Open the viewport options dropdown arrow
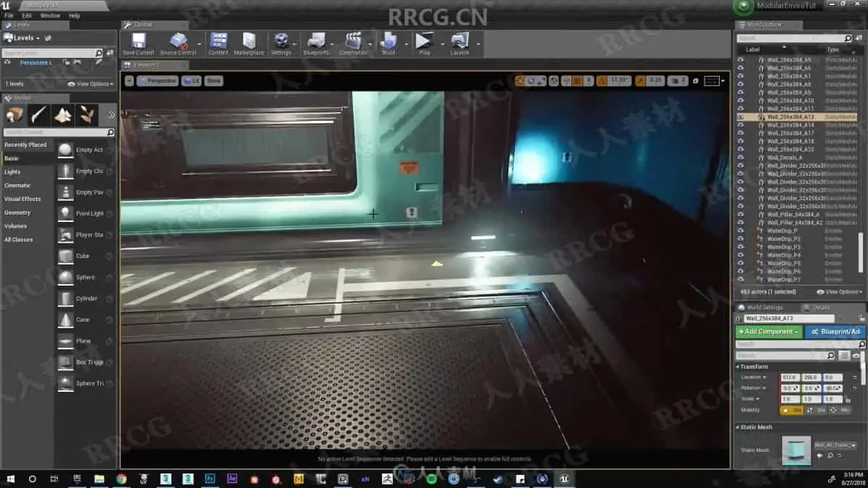The width and height of the screenshot is (868, 488). click(129, 81)
